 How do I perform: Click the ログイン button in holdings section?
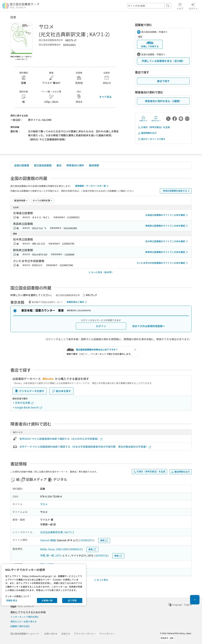(101, 326)
